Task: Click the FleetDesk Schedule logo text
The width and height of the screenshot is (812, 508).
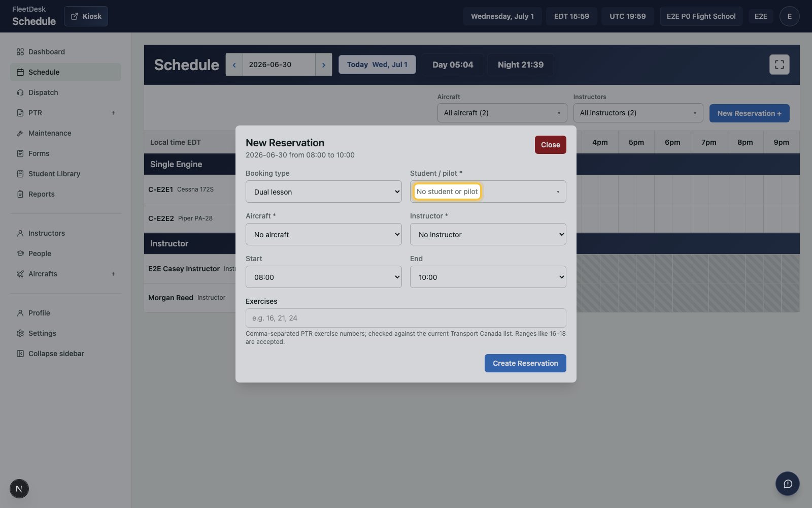Action: pyautogui.click(x=34, y=16)
